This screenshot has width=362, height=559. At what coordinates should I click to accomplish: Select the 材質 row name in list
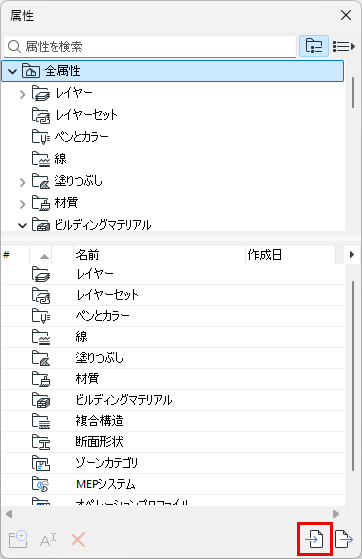coord(87,379)
